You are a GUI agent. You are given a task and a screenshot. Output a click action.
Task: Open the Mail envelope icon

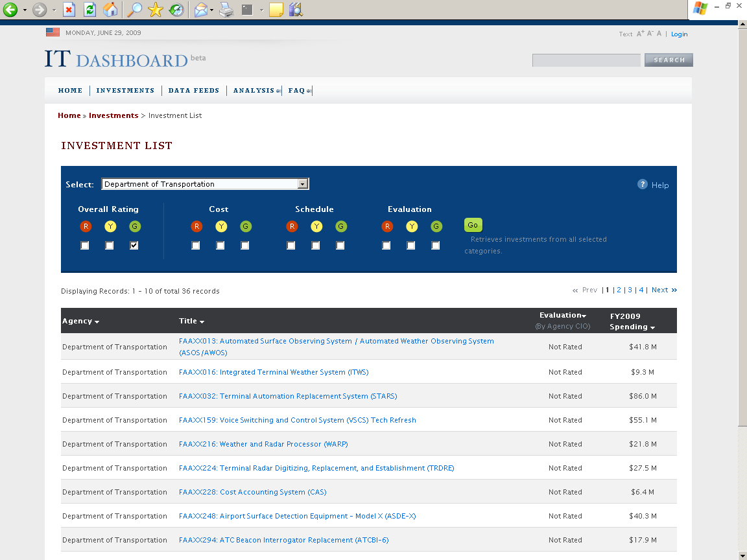pos(201,10)
